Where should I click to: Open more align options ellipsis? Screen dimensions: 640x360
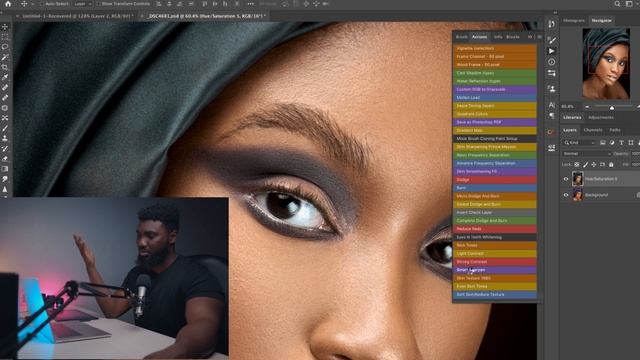point(251,4)
